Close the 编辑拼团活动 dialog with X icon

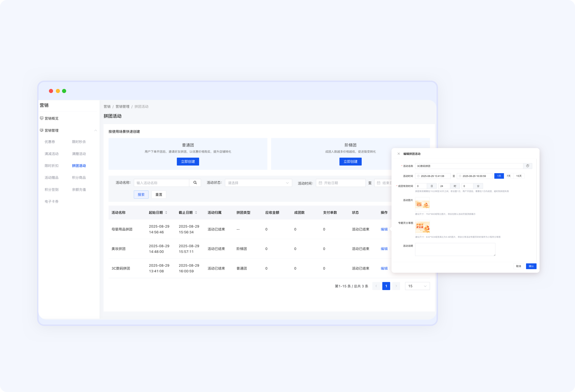399,154
